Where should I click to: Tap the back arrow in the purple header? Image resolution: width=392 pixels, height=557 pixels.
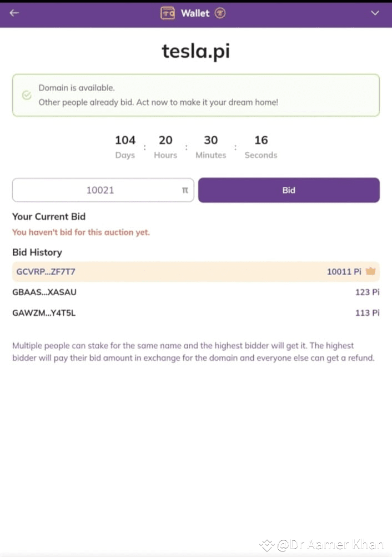tap(13, 13)
